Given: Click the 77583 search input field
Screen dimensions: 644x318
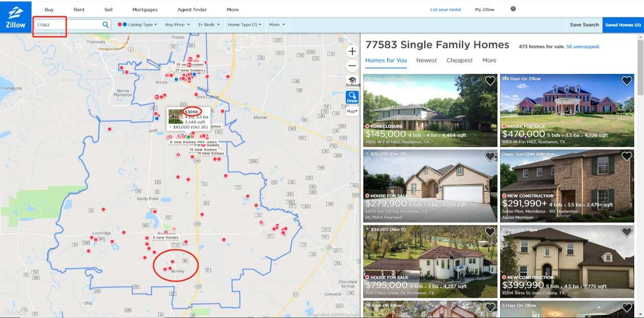Looking at the screenshot, I should [x=68, y=25].
